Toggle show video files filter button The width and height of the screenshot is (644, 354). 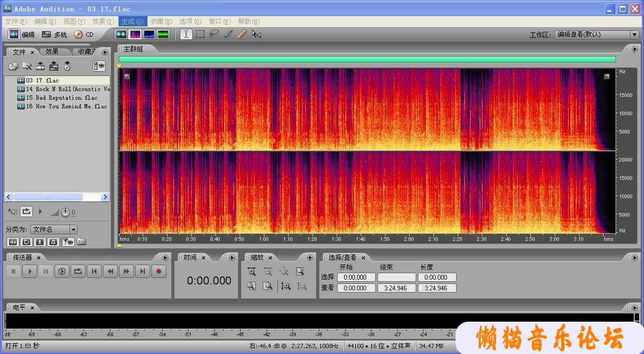coord(39,242)
